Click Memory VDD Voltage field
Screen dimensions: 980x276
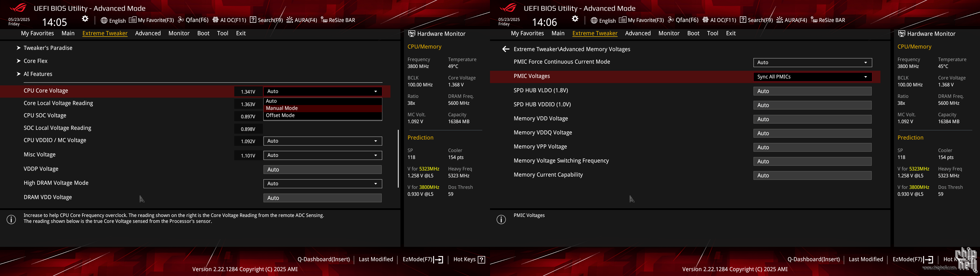click(x=813, y=119)
